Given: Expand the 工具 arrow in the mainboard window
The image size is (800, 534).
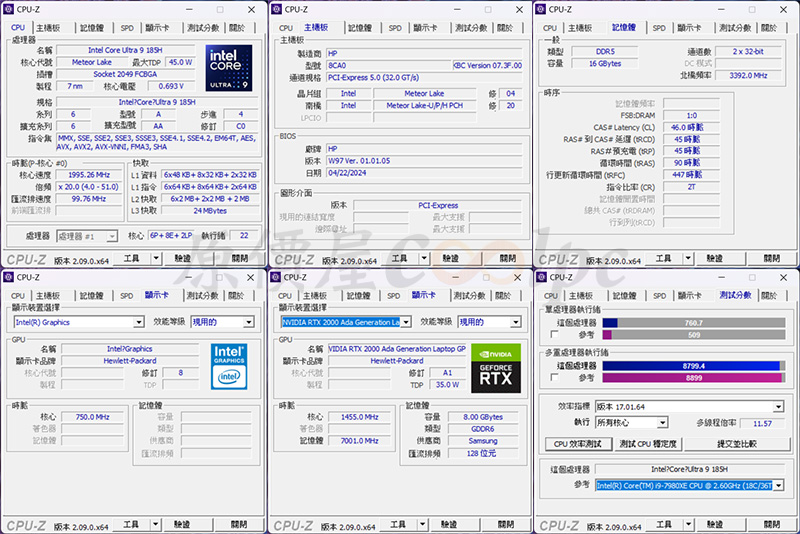Looking at the screenshot, I should (424, 259).
